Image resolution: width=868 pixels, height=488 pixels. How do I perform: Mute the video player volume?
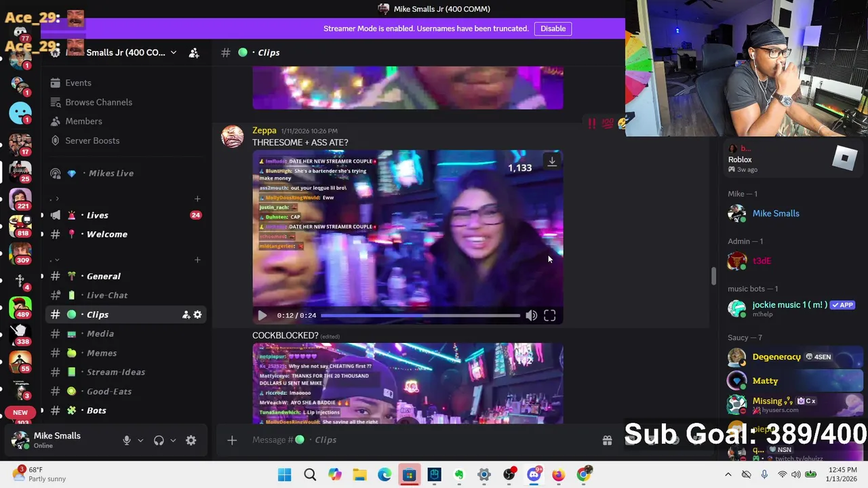pyautogui.click(x=531, y=315)
